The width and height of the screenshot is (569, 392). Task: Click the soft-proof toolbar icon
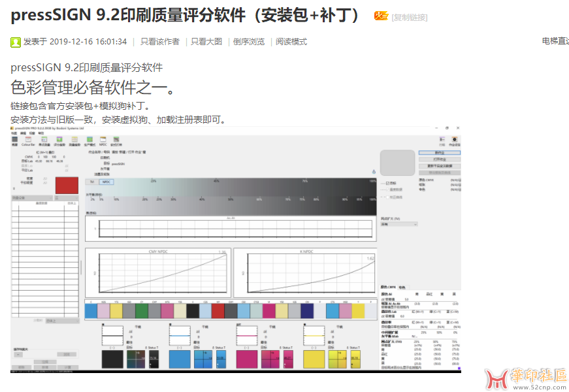[x=116, y=141]
